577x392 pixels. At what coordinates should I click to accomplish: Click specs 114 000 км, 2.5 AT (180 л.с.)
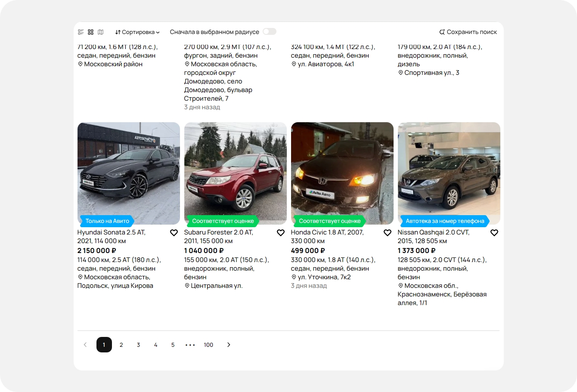[119, 260]
